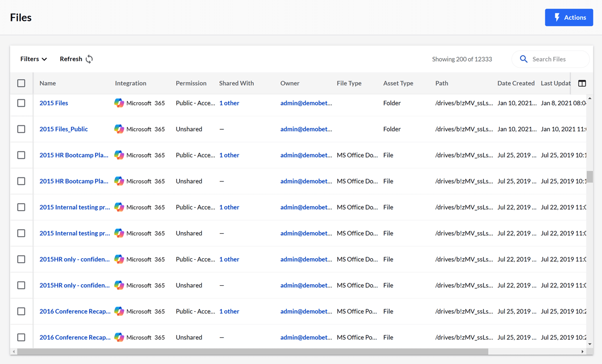Expand the Filters dropdown
The width and height of the screenshot is (602, 364).
34,59
